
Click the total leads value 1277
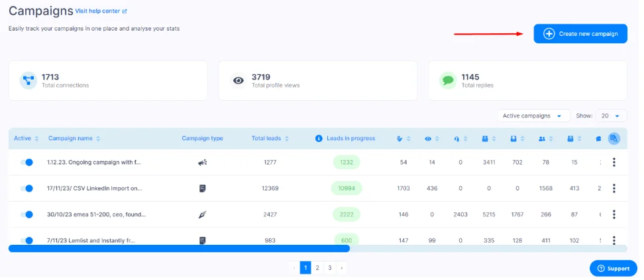(x=270, y=163)
